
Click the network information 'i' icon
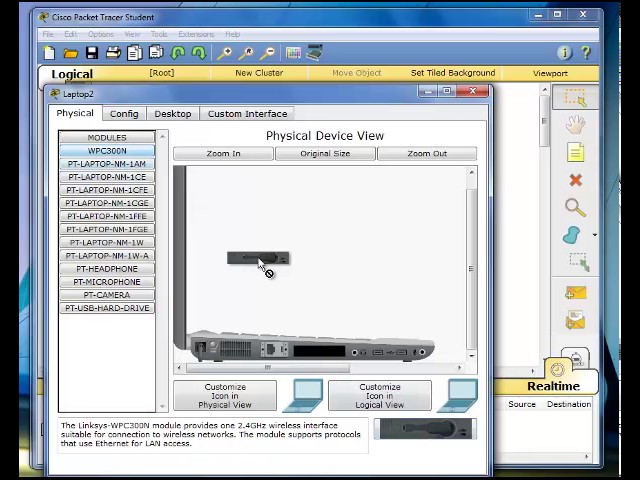tap(564, 53)
